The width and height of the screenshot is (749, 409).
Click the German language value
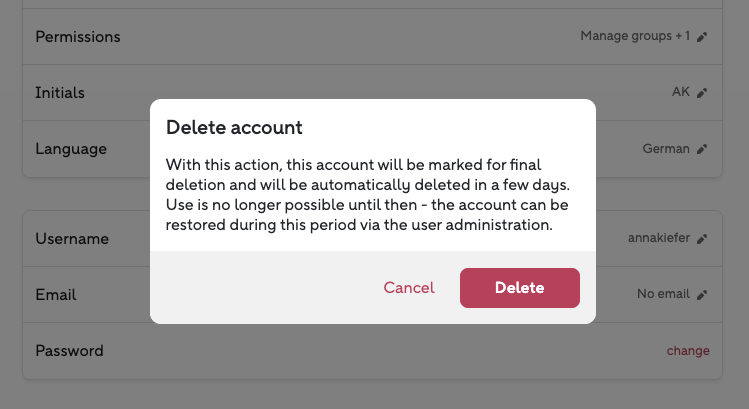pos(666,149)
